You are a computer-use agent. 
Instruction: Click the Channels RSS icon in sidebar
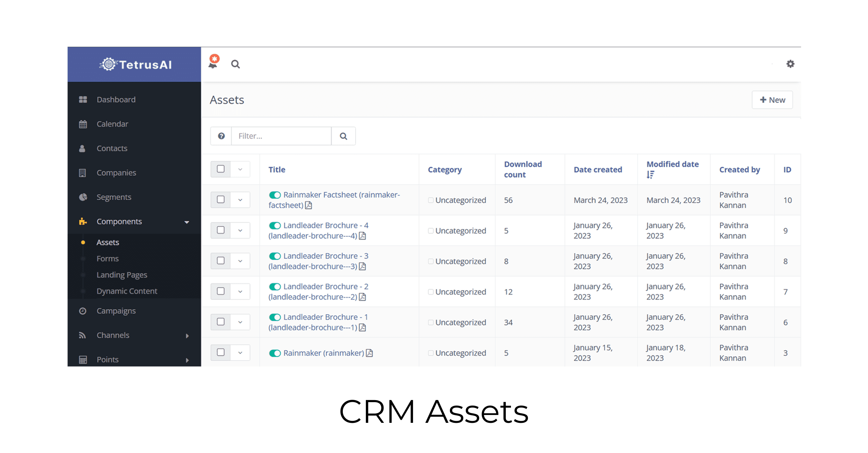[x=82, y=335]
